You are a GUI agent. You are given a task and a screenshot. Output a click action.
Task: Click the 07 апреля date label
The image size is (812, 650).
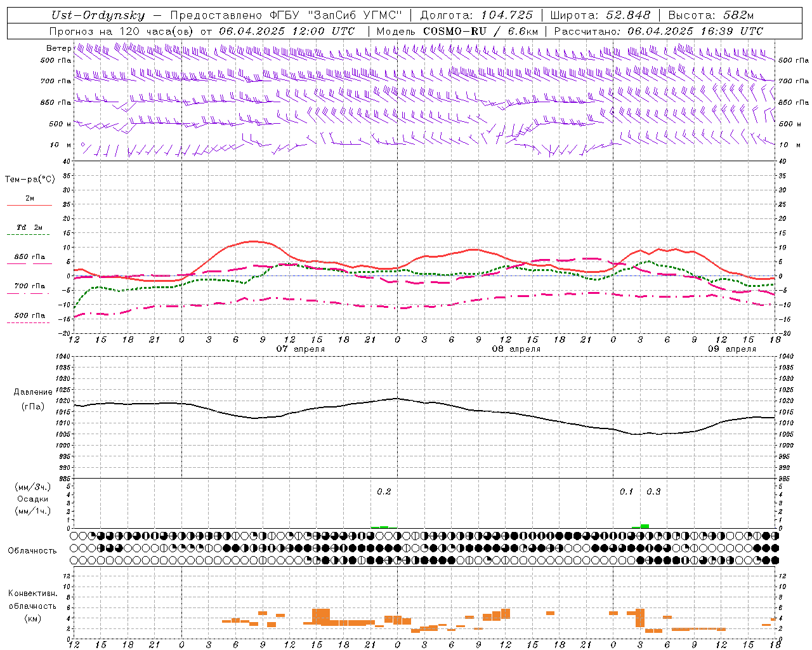pyautogui.click(x=301, y=349)
